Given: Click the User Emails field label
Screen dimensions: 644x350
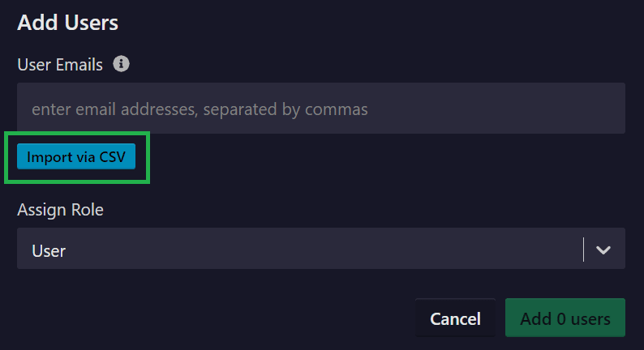Looking at the screenshot, I should click(60, 65).
